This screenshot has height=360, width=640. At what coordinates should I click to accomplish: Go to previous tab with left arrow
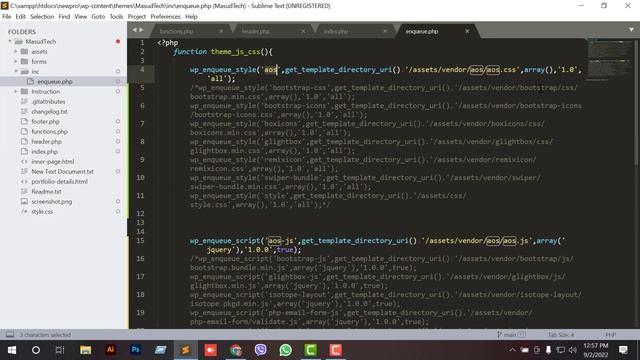coord(135,30)
